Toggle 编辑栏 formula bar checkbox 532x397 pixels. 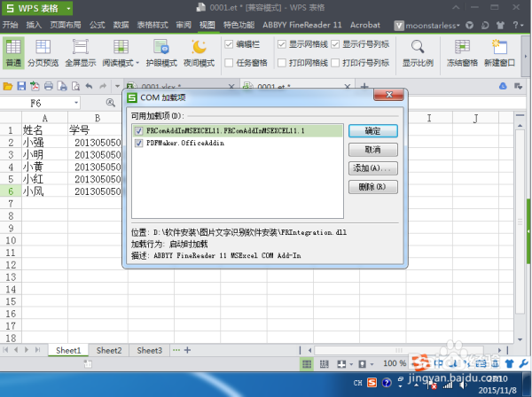click(229, 44)
